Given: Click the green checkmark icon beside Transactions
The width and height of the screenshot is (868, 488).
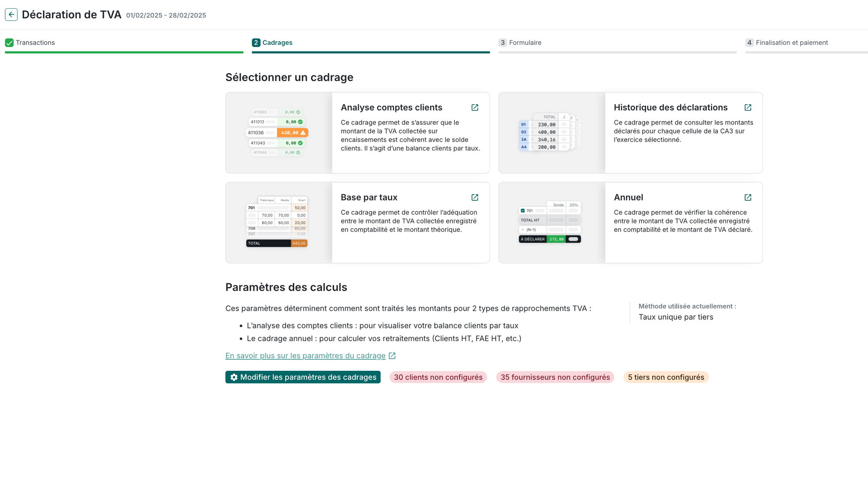Looking at the screenshot, I should 9,43.
